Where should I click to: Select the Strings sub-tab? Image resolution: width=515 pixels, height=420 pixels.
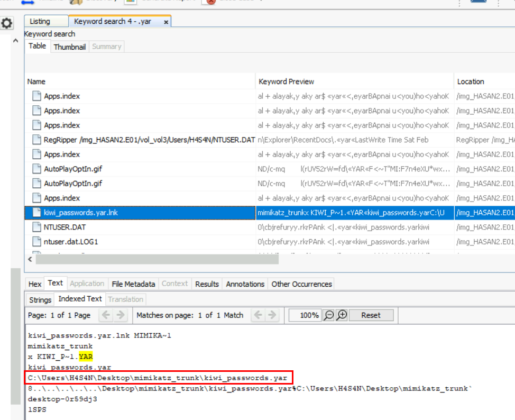(x=40, y=299)
